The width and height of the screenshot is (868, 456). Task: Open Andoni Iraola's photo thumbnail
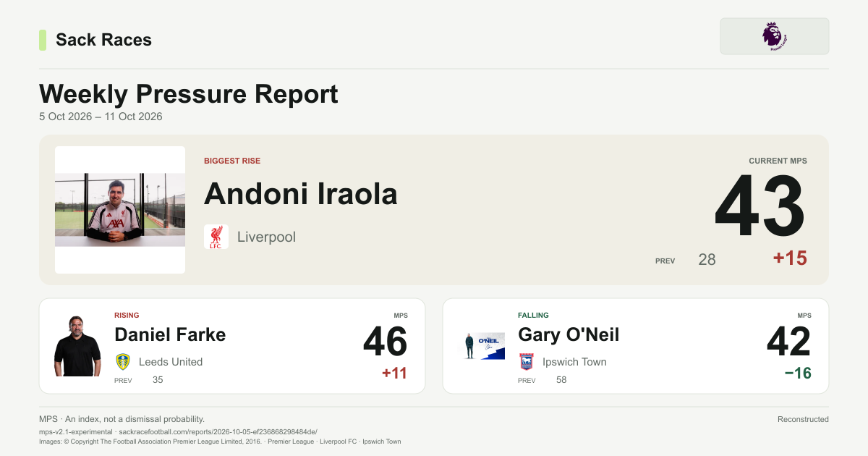click(120, 210)
